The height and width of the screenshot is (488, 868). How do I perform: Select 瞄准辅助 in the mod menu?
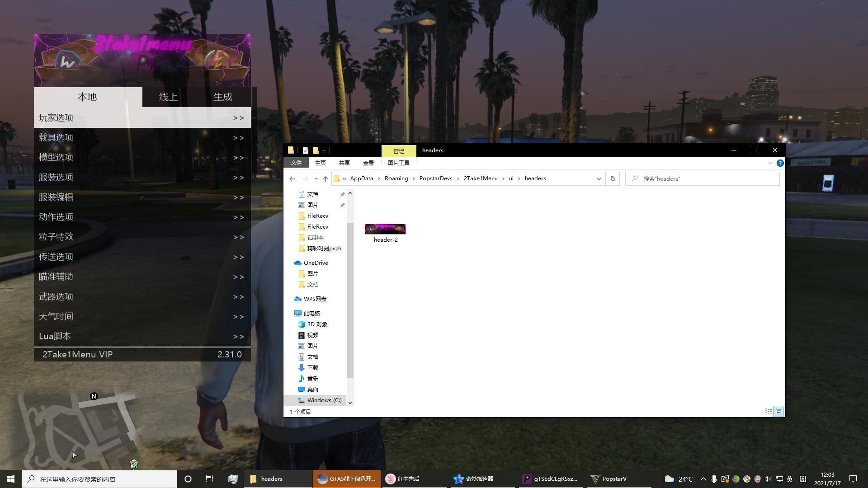tap(142, 277)
